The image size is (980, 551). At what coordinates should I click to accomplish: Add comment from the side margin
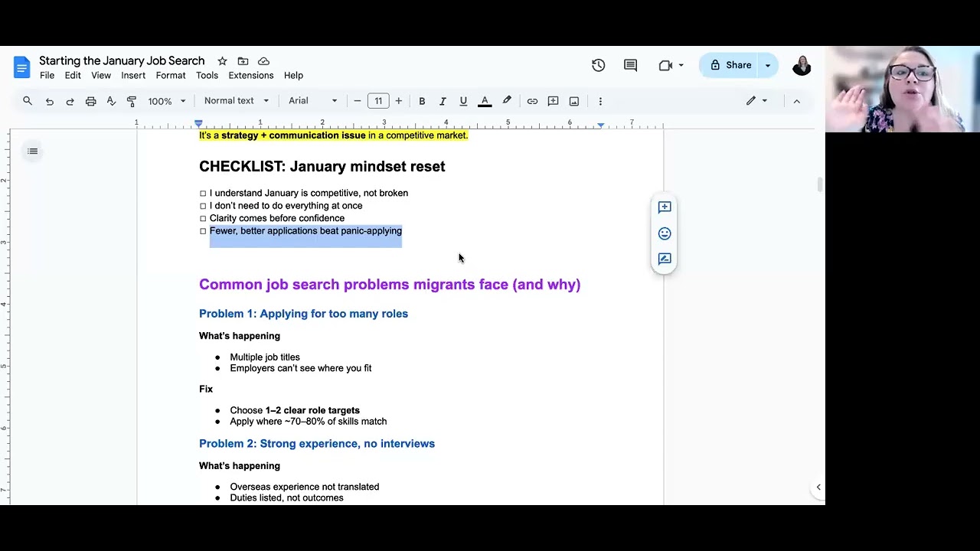point(665,207)
